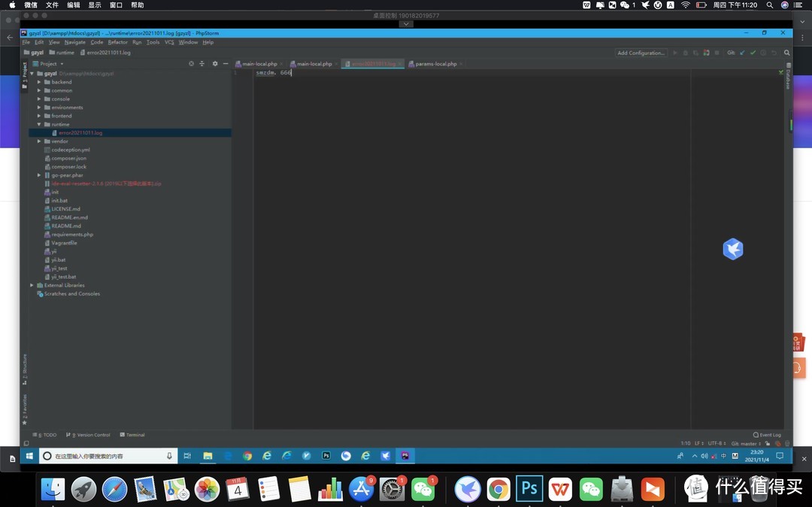Click the collapse all icon in Project panel

coord(202,64)
